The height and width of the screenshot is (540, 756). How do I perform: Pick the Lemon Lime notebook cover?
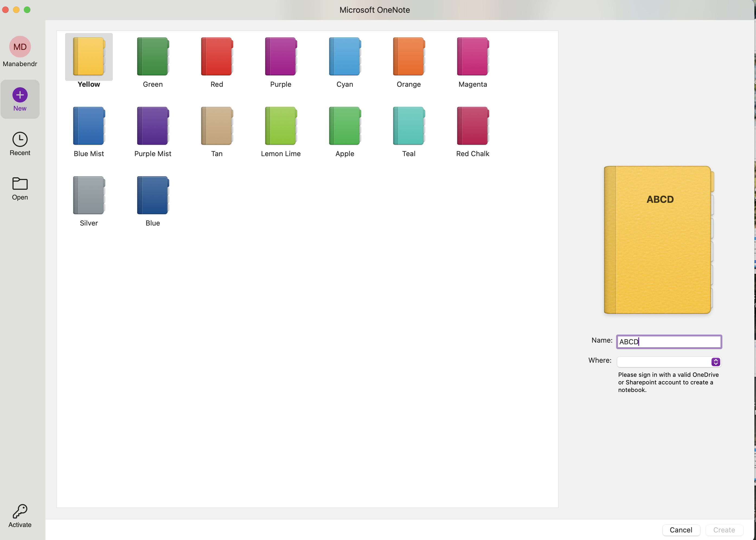280,126
